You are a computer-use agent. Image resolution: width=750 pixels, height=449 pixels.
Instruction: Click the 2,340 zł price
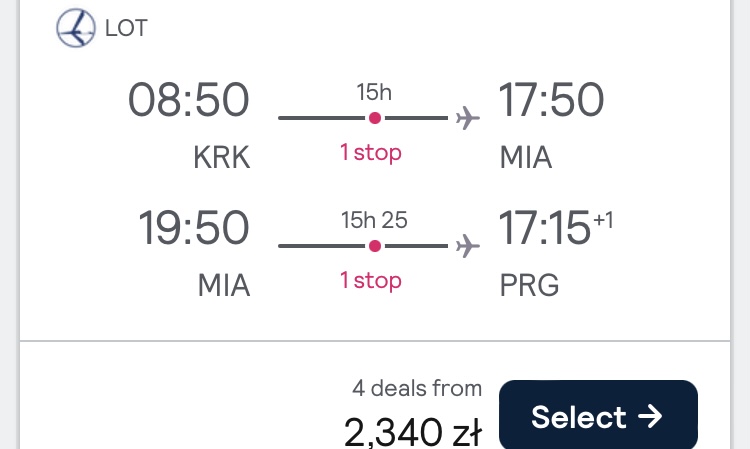tap(412, 432)
